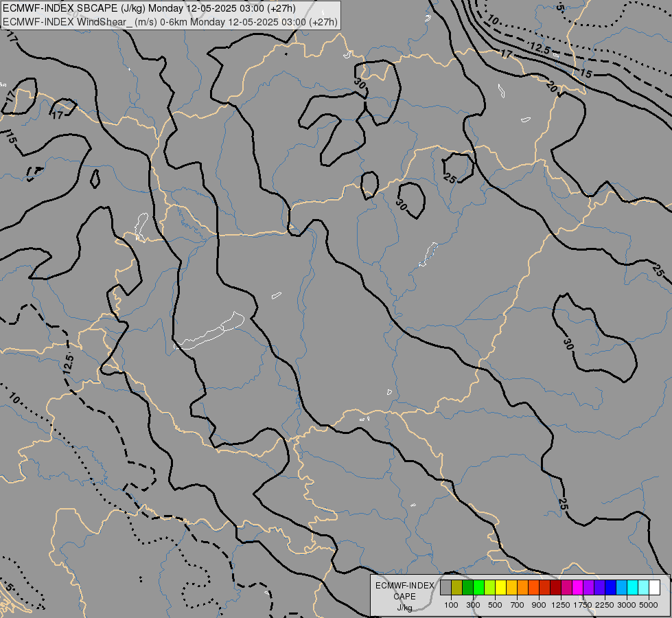Click the amber legend swatch above 700

coord(511,588)
